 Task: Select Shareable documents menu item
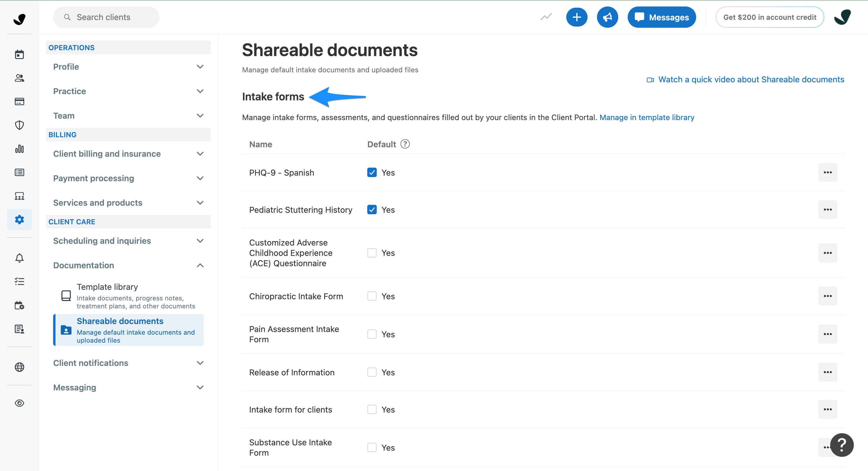(128, 330)
